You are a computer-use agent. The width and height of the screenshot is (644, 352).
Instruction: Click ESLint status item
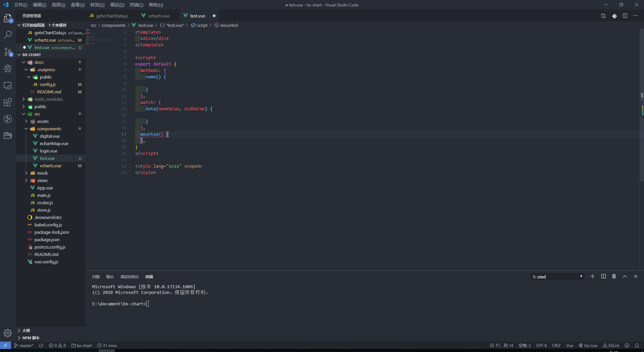pos(611,345)
